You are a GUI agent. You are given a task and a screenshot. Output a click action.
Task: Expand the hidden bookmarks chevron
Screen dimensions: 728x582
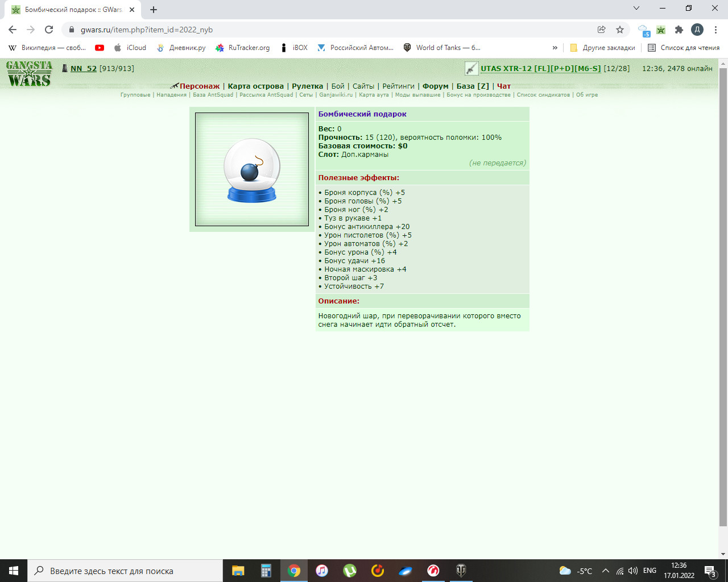click(555, 48)
